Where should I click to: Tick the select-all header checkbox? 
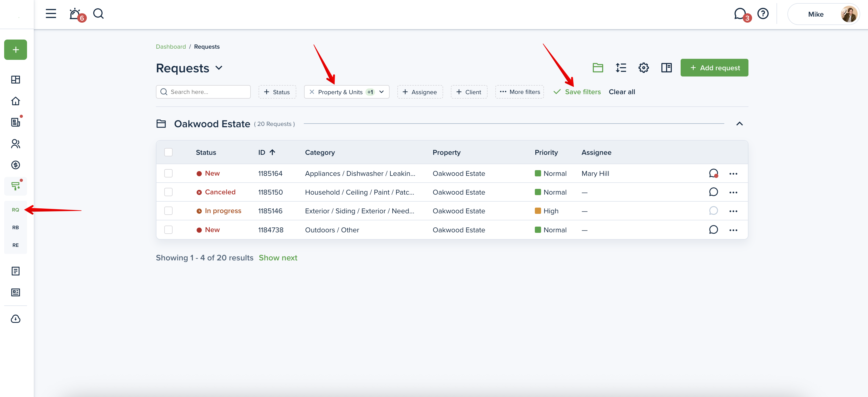[x=168, y=152]
